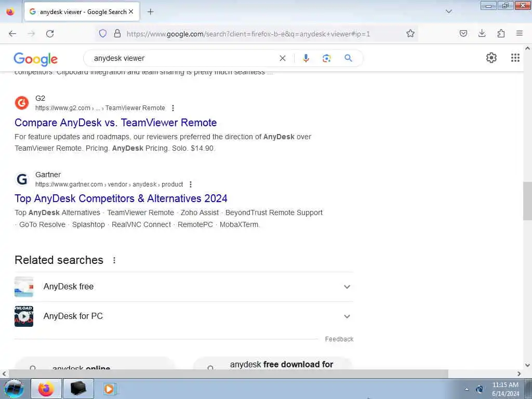The width and height of the screenshot is (532, 399).
Task: Expand the AnyDesk for PC related search
Action: [347, 316]
